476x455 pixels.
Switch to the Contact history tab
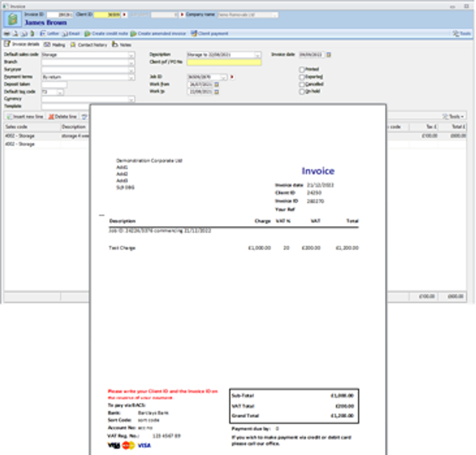(88, 45)
